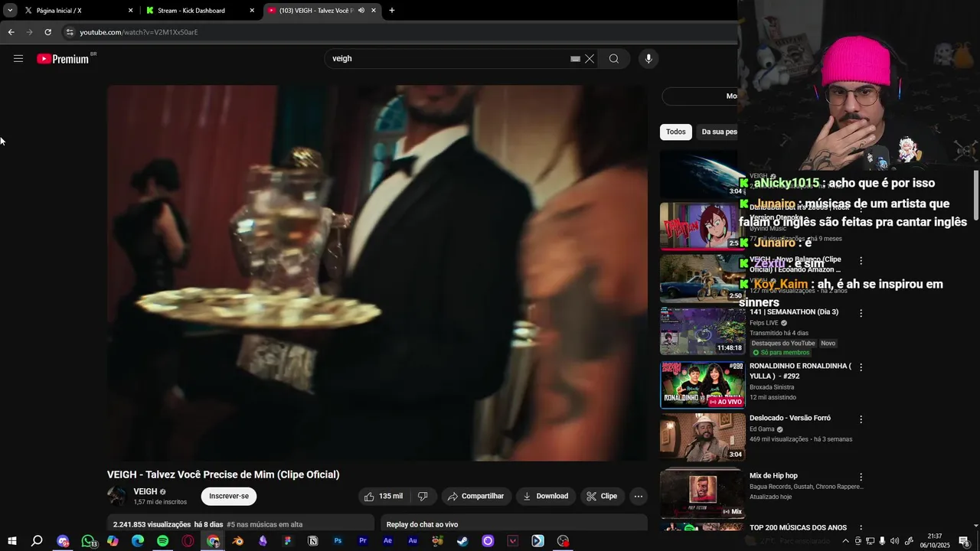Open the tab search dropdown arrow in Chrome

pos(10,11)
